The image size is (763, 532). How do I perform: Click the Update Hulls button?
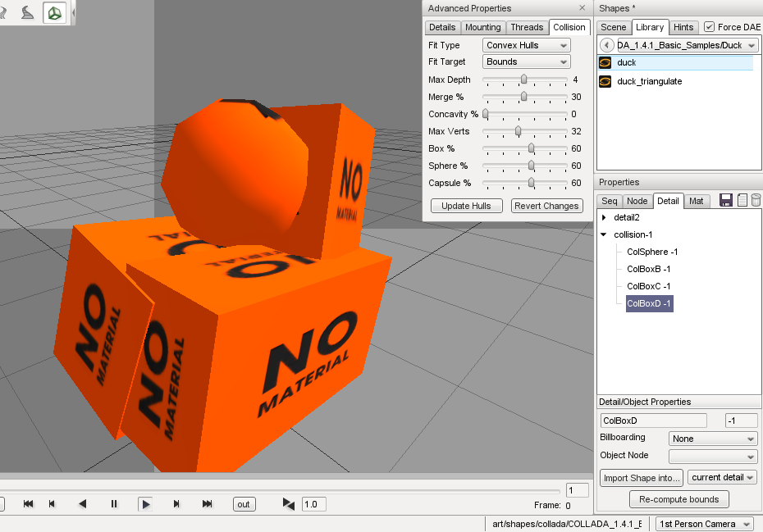pos(466,206)
